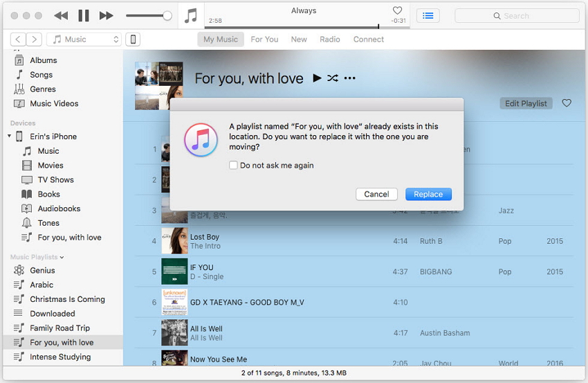
Task: Skip to the next track
Action: coord(106,15)
